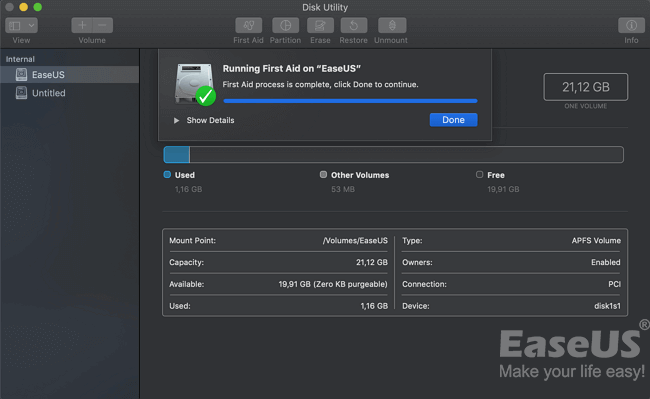Click the Owners Enabled value
650x399 pixels.
pyautogui.click(x=606, y=262)
